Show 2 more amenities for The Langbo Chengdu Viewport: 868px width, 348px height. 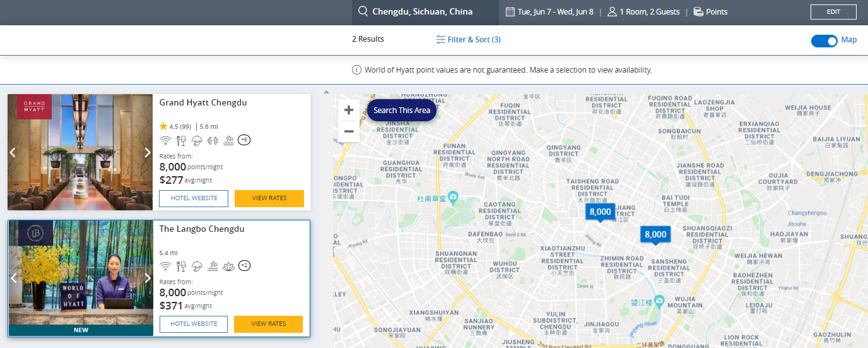[x=244, y=265]
